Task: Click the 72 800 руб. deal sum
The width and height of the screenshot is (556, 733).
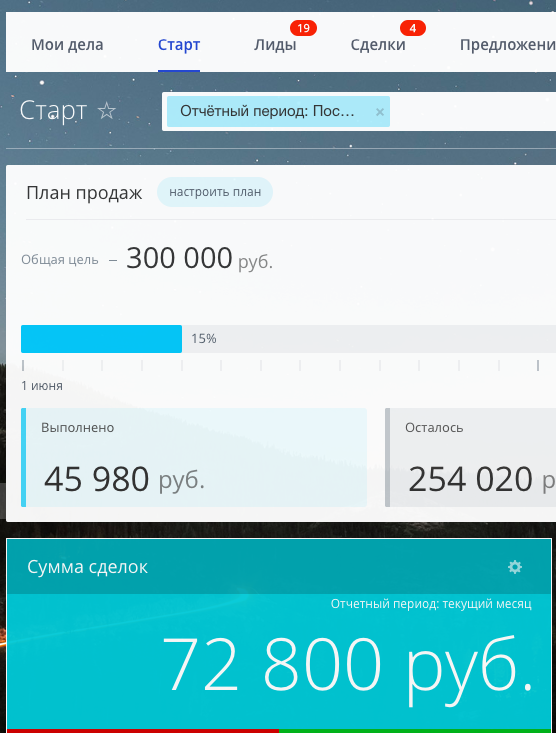Action: (347, 664)
